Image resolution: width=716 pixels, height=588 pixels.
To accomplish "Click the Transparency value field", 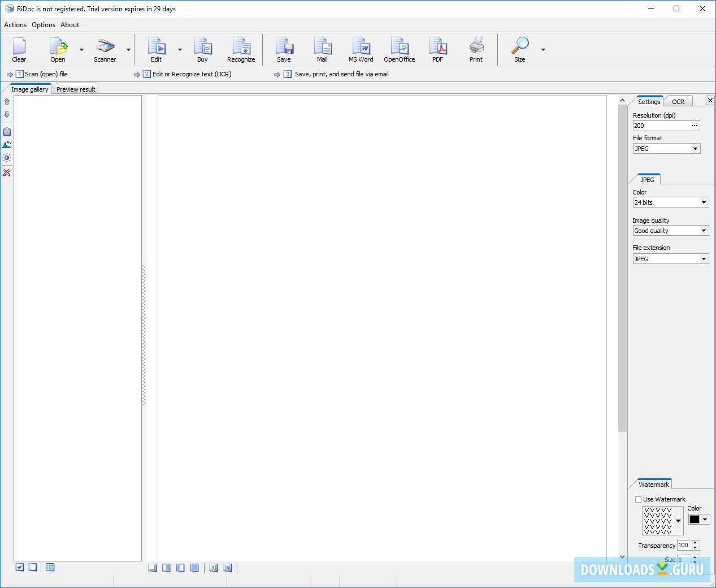I will [x=684, y=546].
